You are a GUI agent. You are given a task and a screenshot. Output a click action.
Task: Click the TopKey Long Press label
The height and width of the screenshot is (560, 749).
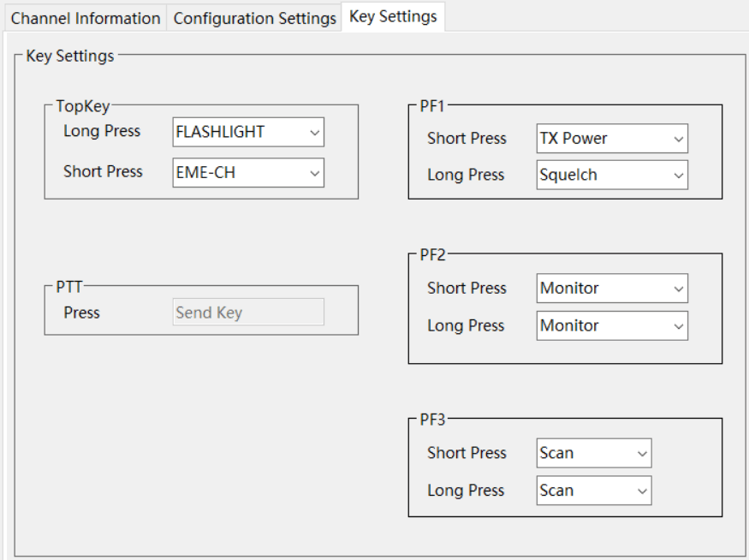coord(102,131)
